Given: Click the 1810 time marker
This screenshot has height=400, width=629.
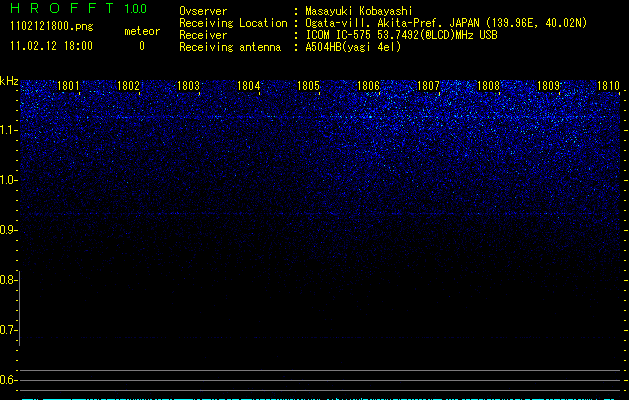Looking at the screenshot, I should (x=608, y=86).
